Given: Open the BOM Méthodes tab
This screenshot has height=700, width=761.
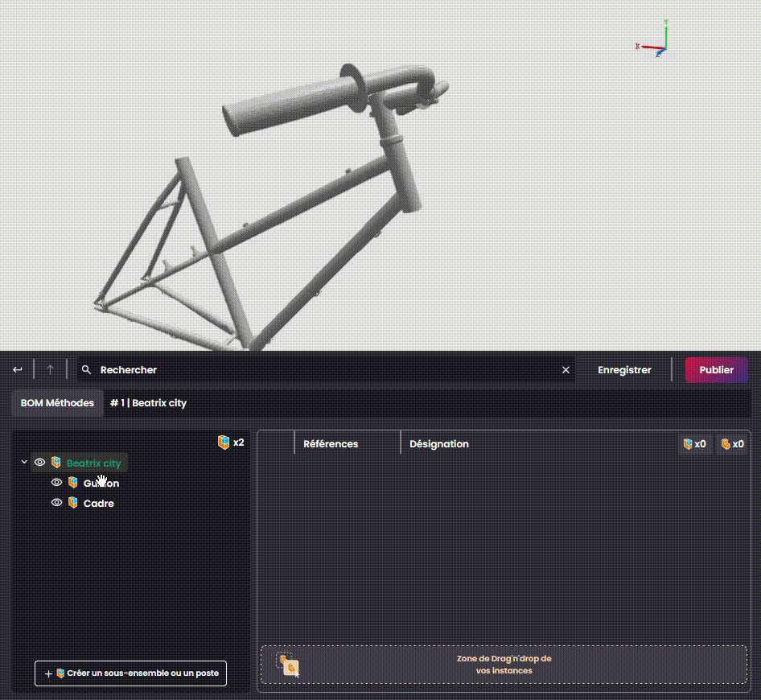Looking at the screenshot, I should (x=57, y=403).
